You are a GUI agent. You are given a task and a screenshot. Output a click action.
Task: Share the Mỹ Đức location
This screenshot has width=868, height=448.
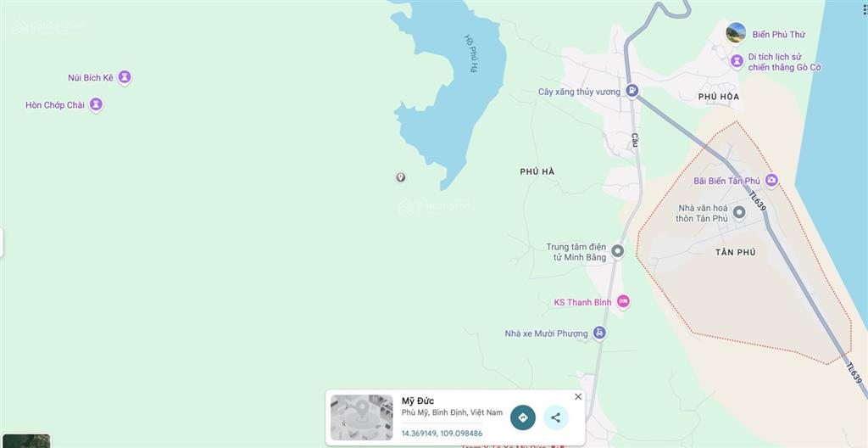[x=556, y=417]
